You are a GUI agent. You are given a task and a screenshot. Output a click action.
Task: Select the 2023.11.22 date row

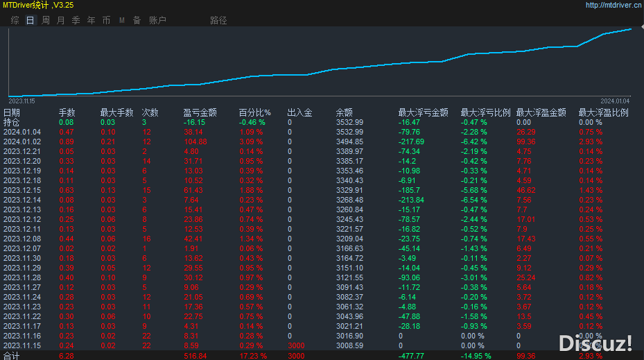tap(322, 317)
